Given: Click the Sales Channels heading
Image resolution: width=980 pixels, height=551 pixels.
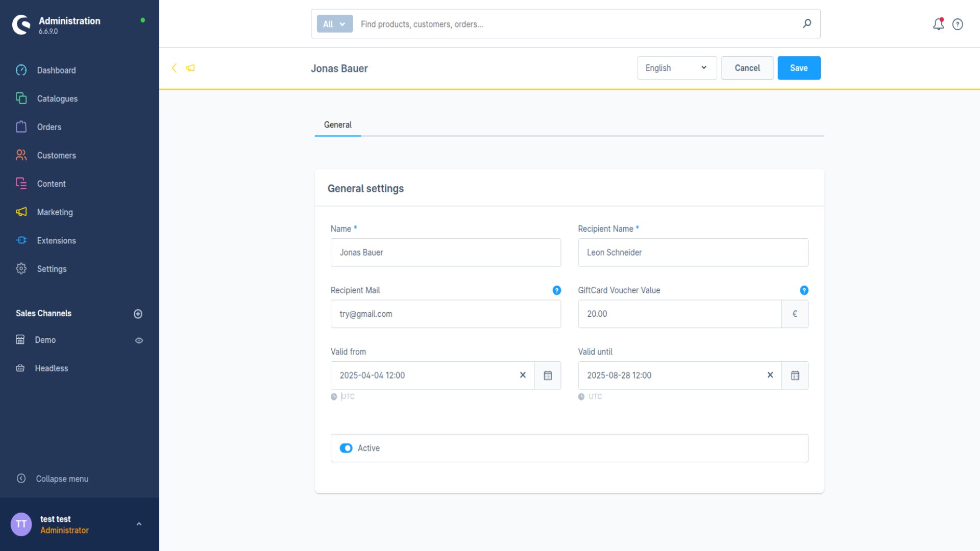Looking at the screenshot, I should [x=43, y=313].
